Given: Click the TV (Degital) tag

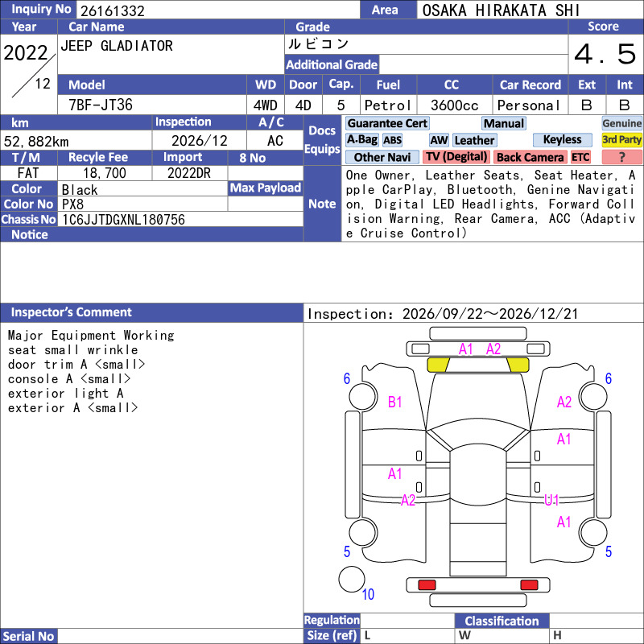Looking at the screenshot, I should 456,157.
